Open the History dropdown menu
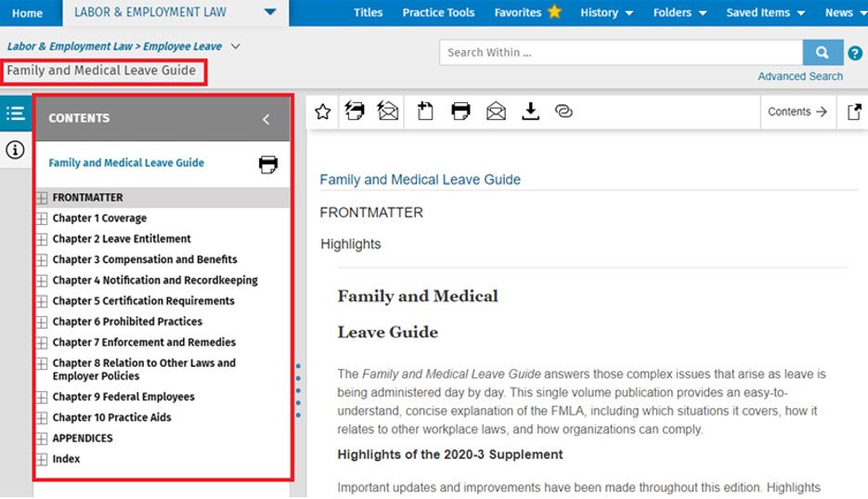 point(606,13)
